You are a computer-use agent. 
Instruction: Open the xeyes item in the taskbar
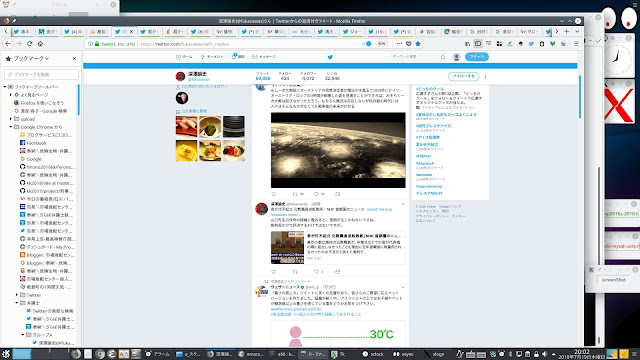coord(403,354)
